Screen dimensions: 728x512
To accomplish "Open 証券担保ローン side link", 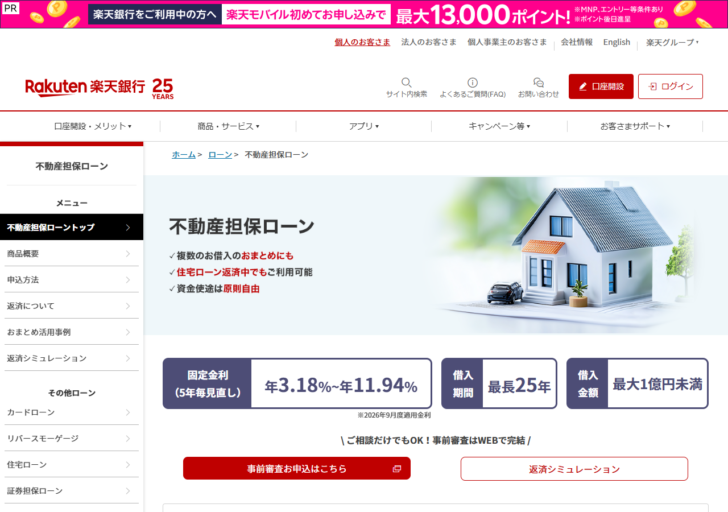I will [72, 491].
